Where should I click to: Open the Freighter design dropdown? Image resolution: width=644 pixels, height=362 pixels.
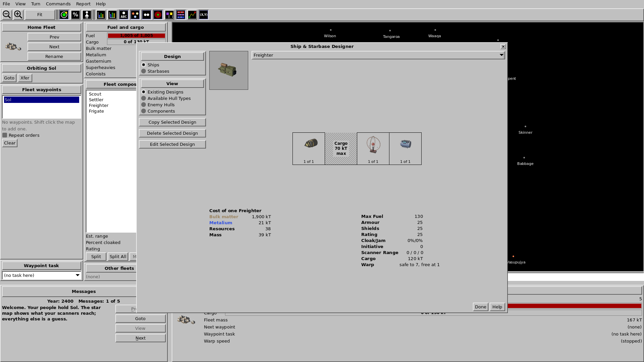378,55
